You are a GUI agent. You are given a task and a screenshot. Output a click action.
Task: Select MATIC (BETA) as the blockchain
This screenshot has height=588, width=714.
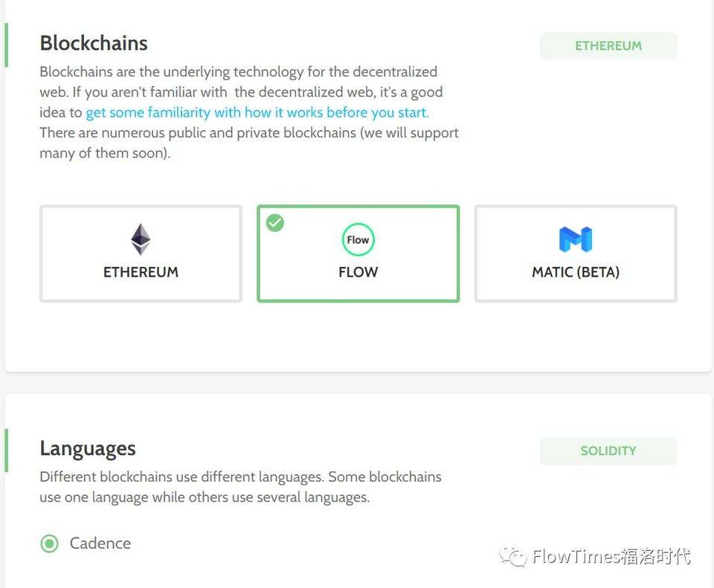coord(575,253)
